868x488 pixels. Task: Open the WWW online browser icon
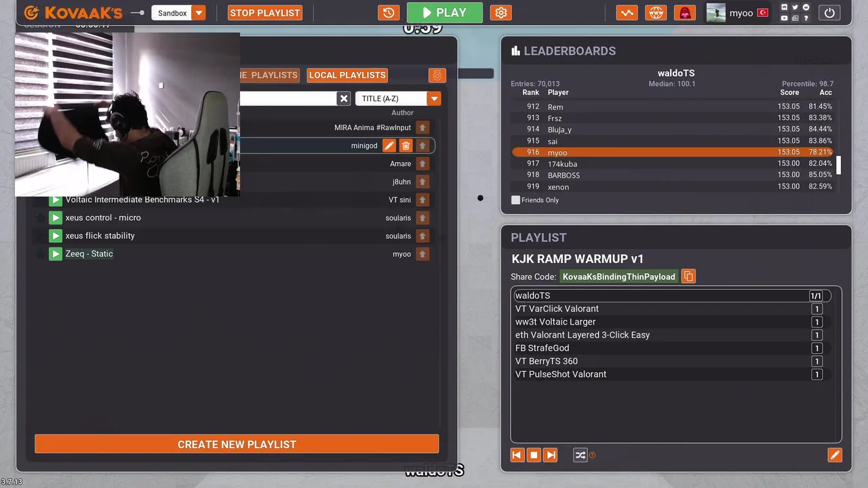[x=656, y=13]
